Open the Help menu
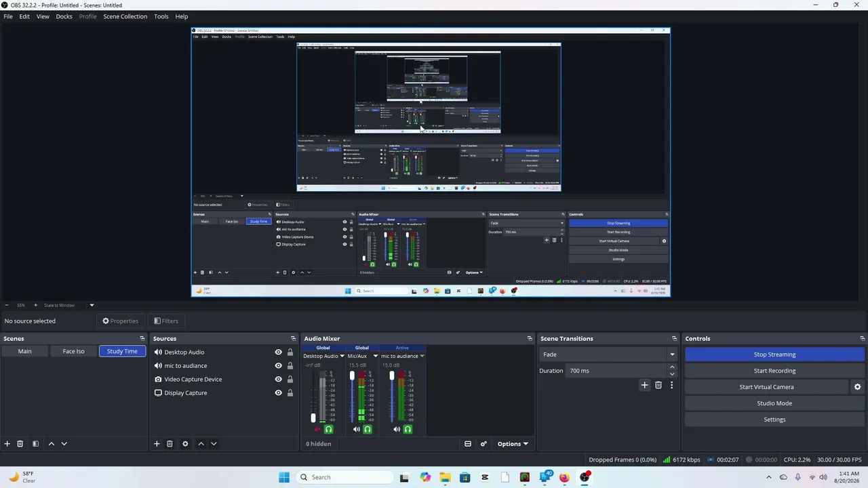 (x=182, y=16)
